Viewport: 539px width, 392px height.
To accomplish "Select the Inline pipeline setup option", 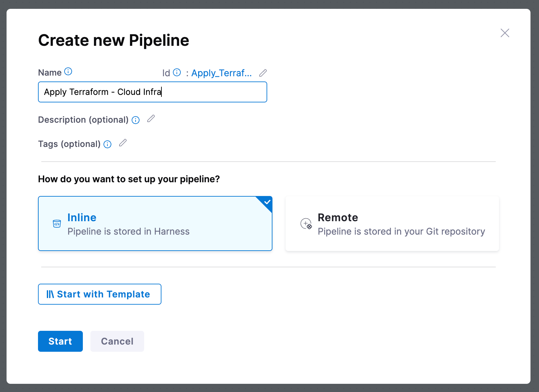I will click(155, 224).
